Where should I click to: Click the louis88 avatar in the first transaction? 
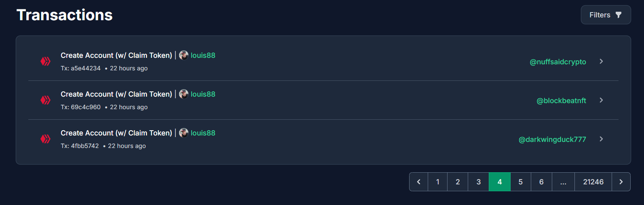pyautogui.click(x=184, y=55)
